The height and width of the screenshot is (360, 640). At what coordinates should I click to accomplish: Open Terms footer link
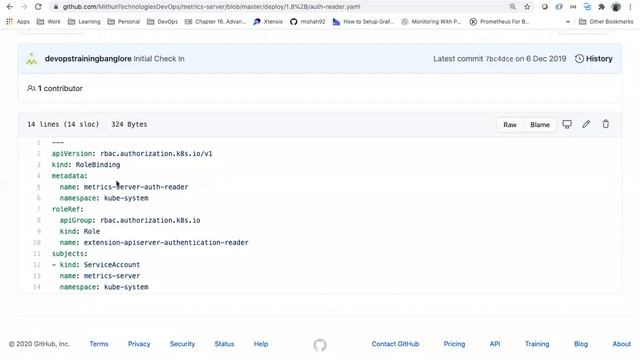[x=99, y=344]
